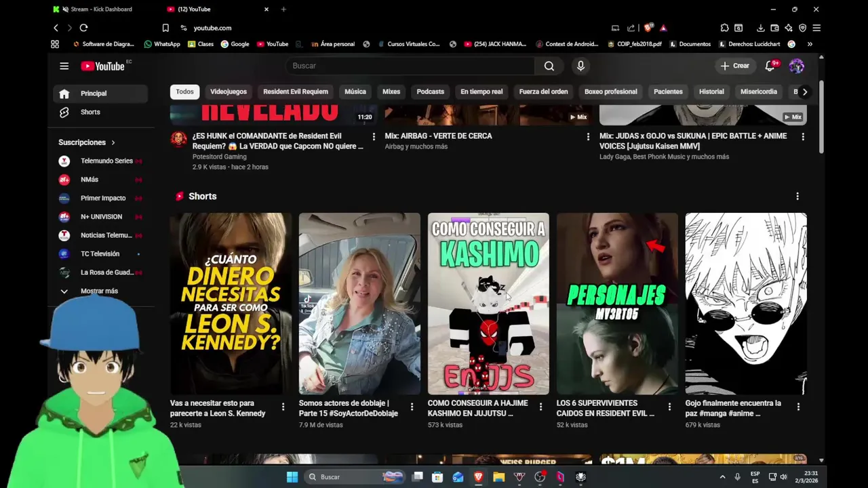Open Lucidchart bookmark
This screenshot has width=868, height=488.
[x=749, y=44]
